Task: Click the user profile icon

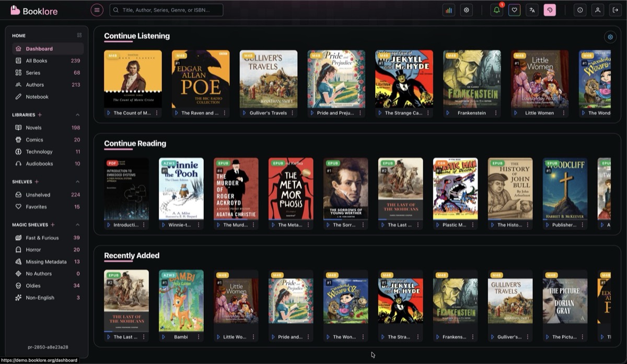Action: pyautogui.click(x=598, y=10)
